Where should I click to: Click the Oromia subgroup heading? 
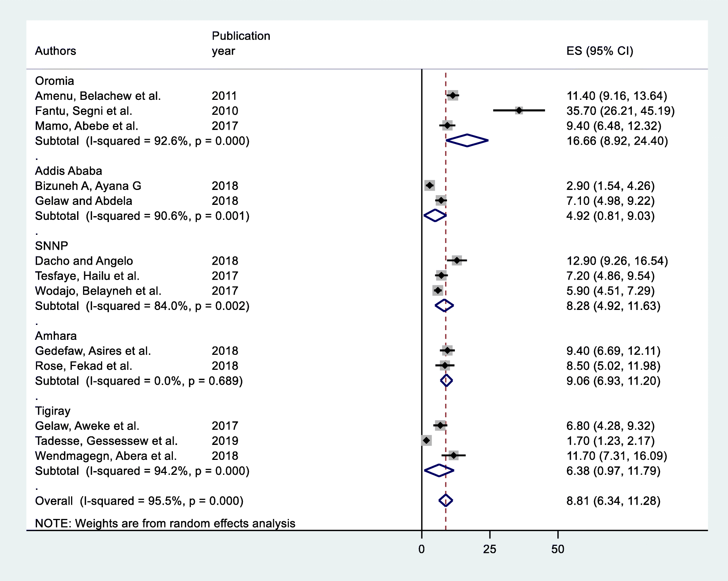coord(54,81)
